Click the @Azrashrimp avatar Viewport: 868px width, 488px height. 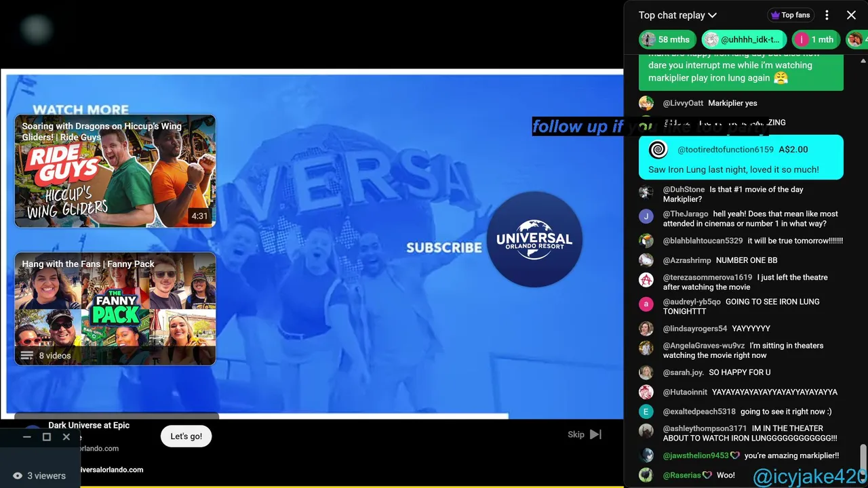point(646,260)
